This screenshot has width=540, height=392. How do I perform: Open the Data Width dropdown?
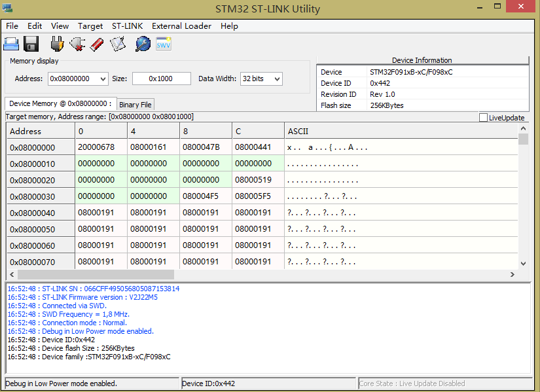(276, 79)
